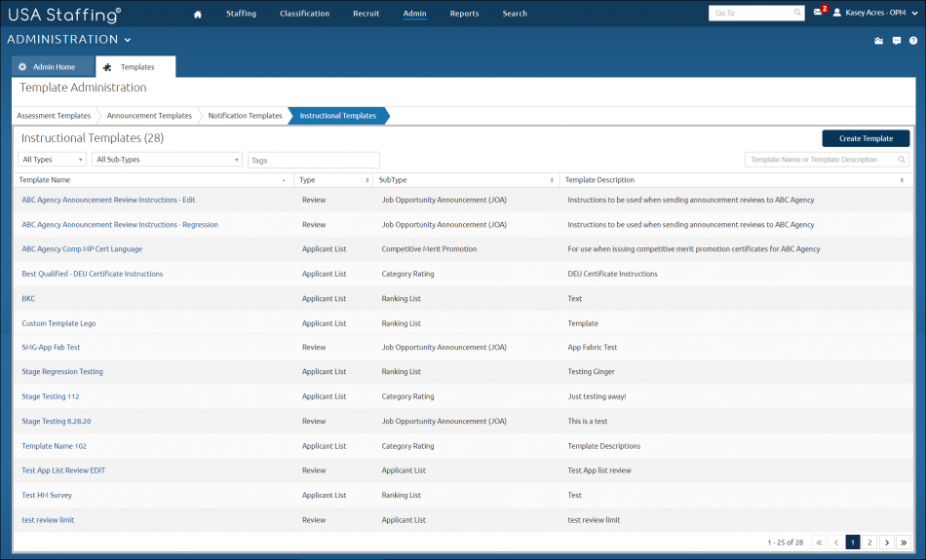
Task: Open the Staffing menu
Action: click(x=241, y=13)
